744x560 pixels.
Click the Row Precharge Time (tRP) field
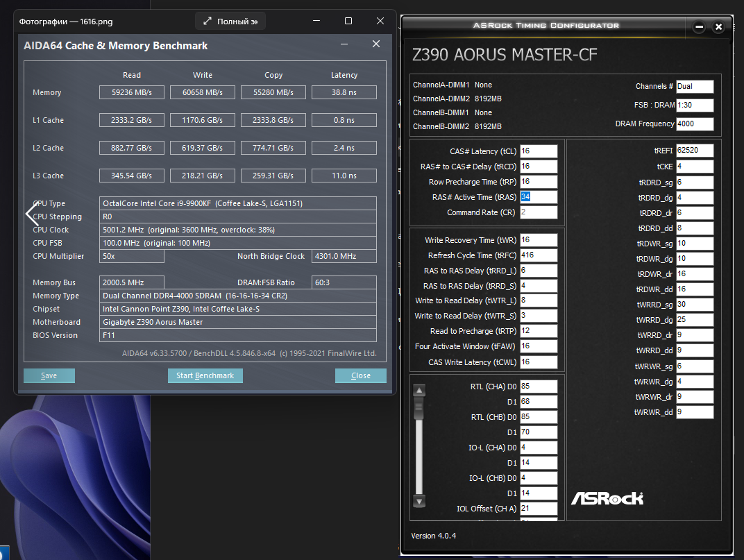[539, 182]
